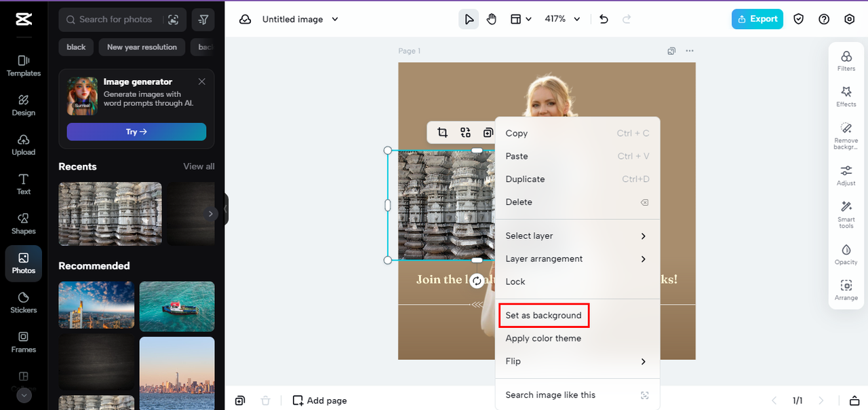Open the Photos panel
Screen dimensions: 868x410
tap(23, 263)
